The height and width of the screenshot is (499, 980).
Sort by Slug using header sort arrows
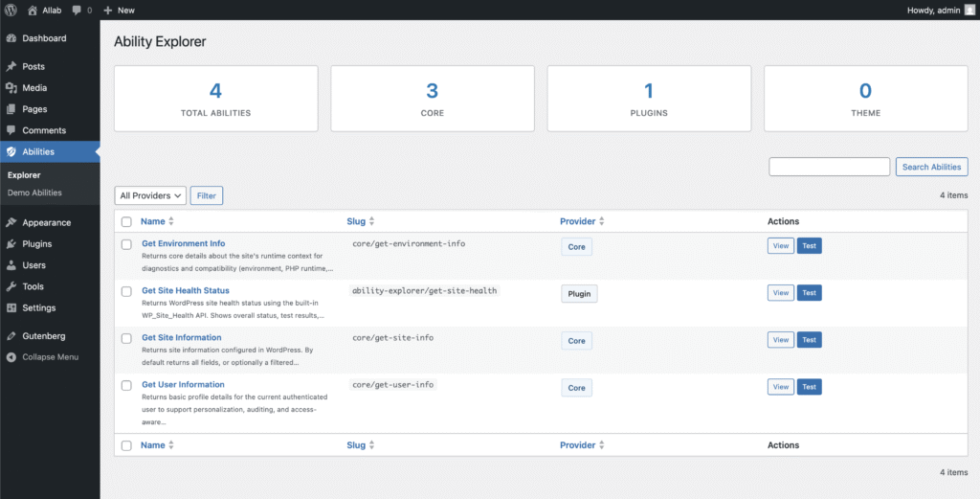tap(371, 221)
